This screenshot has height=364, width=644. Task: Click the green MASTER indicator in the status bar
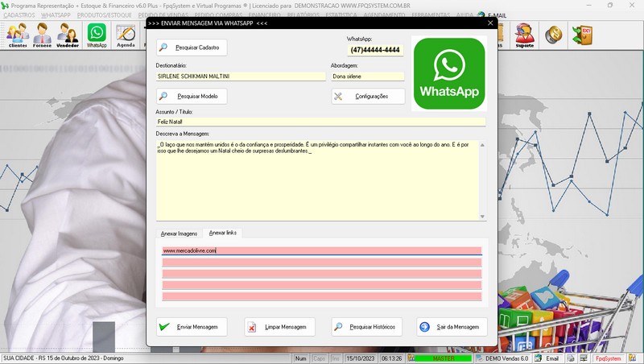[444, 358]
